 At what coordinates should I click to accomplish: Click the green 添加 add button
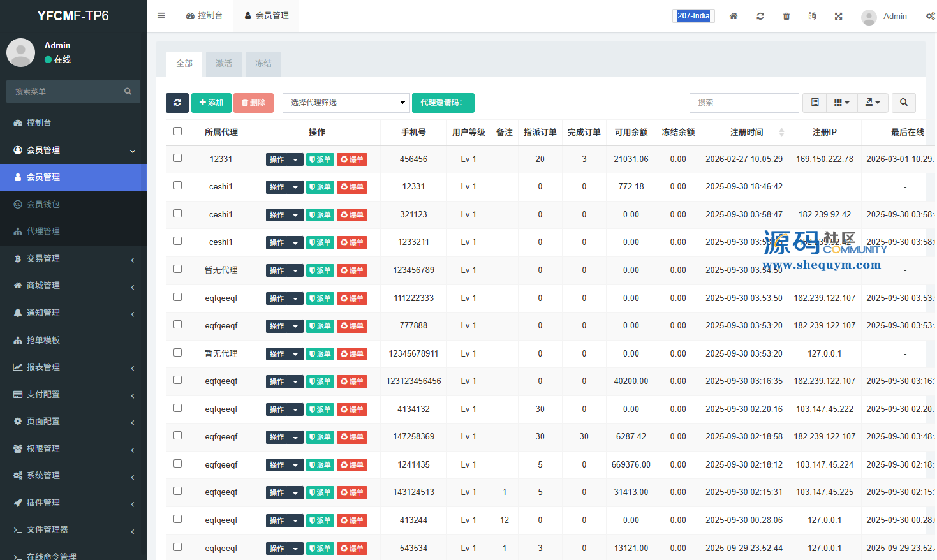coord(211,103)
